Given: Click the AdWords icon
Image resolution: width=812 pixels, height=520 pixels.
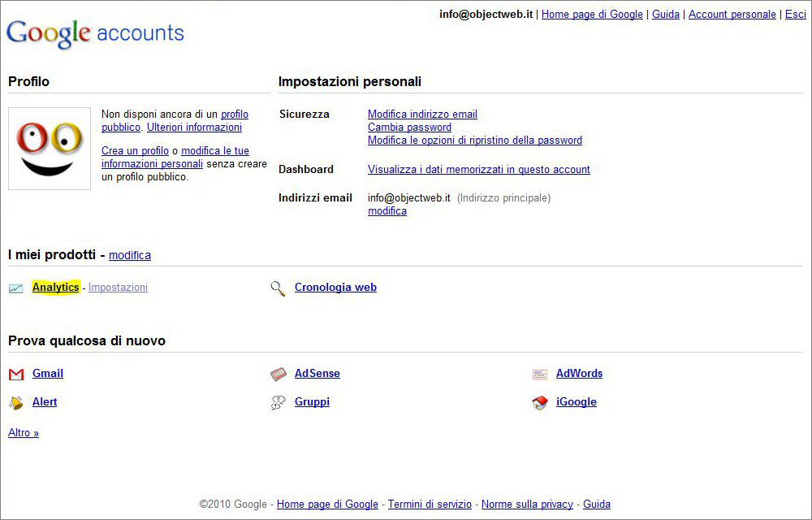Looking at the screenshot, I should click(540, 374).
